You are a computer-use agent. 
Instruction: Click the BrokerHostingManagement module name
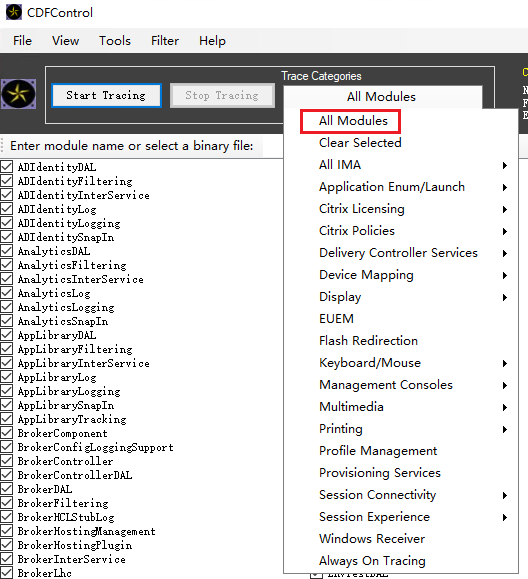click(x=86, y=531)
